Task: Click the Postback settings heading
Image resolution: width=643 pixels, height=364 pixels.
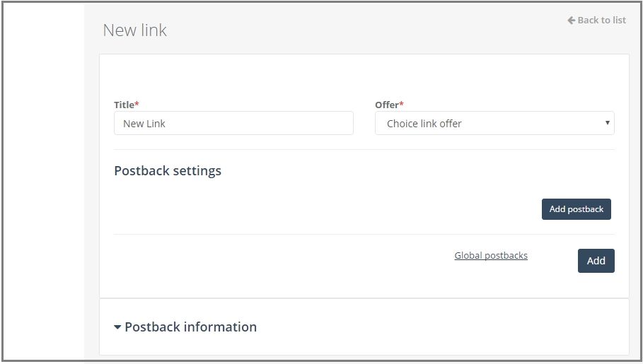Action: tap(168, 170)
